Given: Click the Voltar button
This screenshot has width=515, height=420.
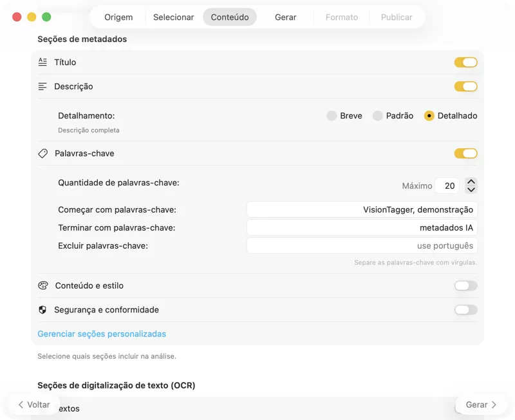Looking at the screenshot, I should [x=35, y=405].
